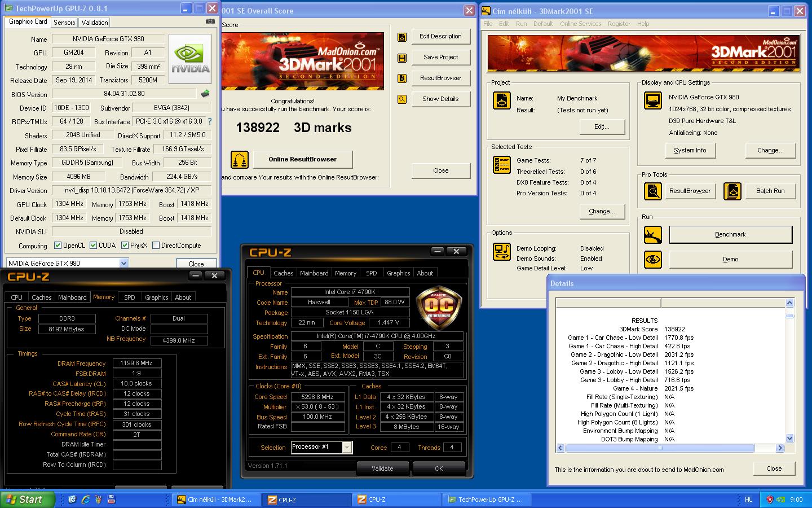
Task: Click the Edit Description icon
Action: [402, 37]
